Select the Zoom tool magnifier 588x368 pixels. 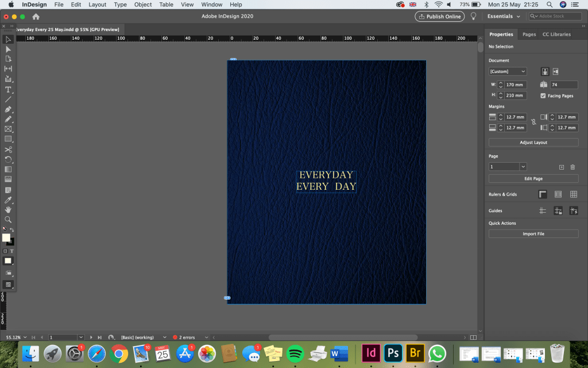coord(8,220)
